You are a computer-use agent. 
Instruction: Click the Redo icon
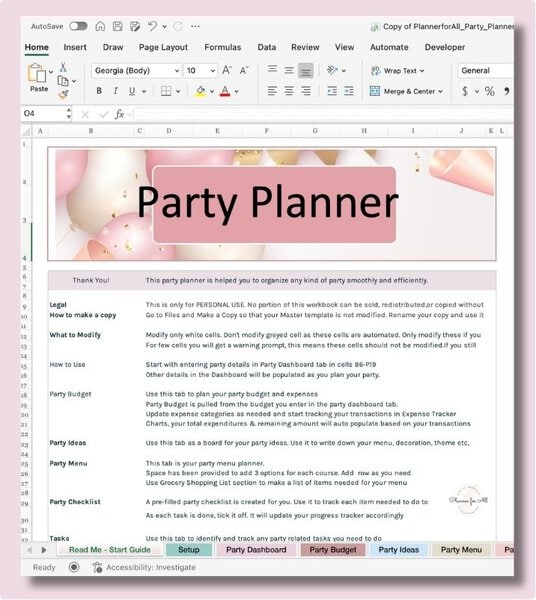[178, 26]
